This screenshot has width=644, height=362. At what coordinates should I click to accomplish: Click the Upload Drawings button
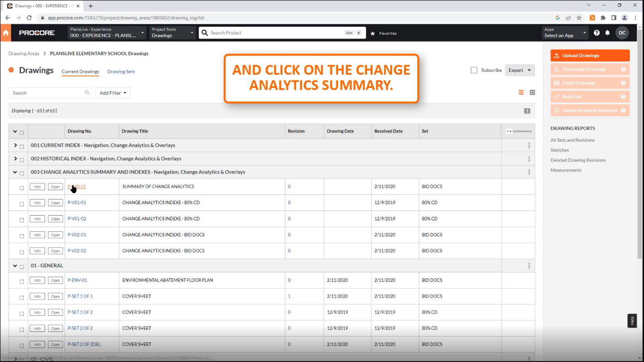pyautogui.click(x=590, y=56)
